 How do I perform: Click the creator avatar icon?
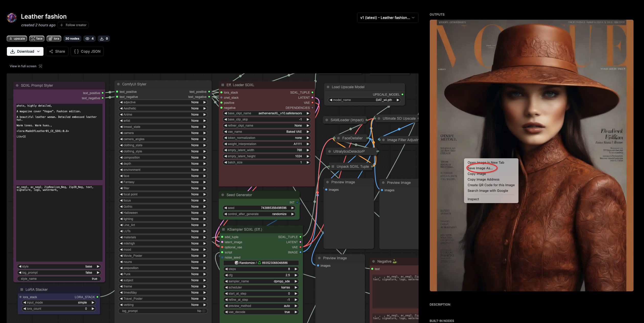[12, 18]
